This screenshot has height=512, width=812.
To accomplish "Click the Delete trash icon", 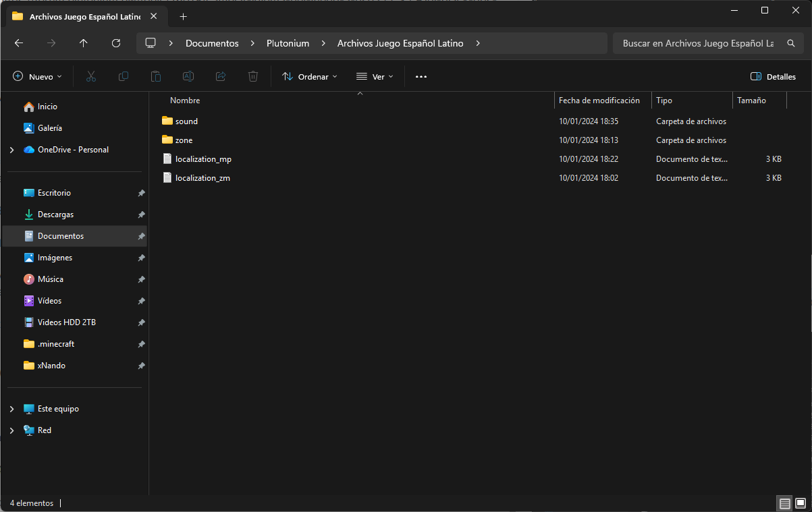I will 253,77.
